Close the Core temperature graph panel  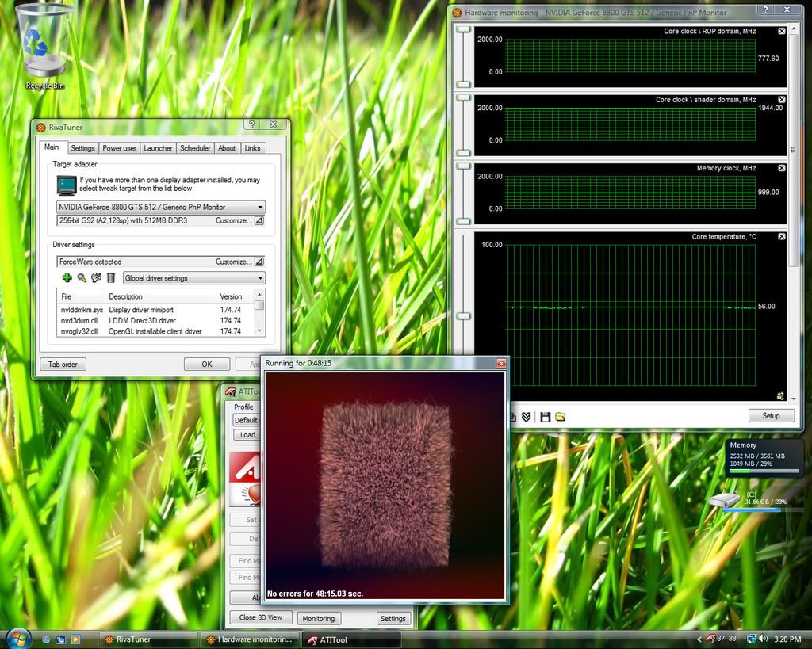(x=782, y=236)
